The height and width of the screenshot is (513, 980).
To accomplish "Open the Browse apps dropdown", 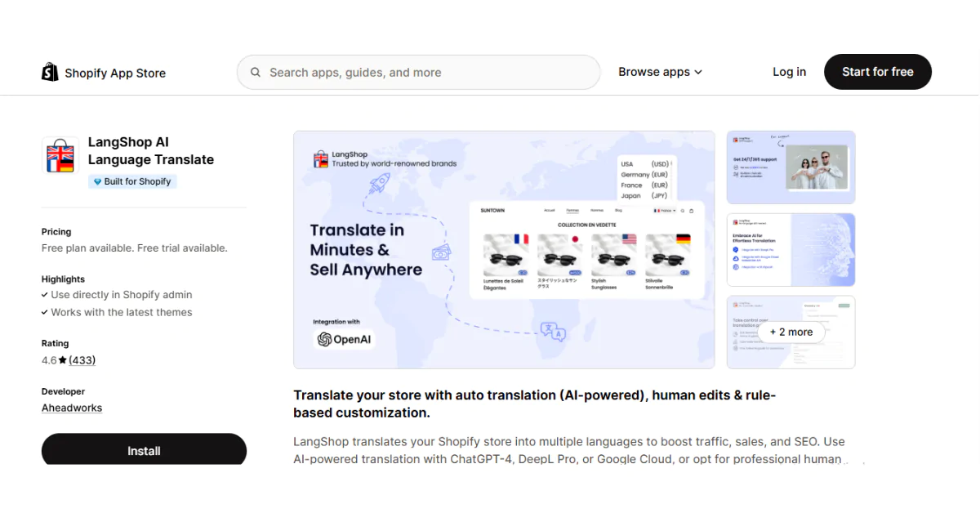I will [x=660, y=72].
